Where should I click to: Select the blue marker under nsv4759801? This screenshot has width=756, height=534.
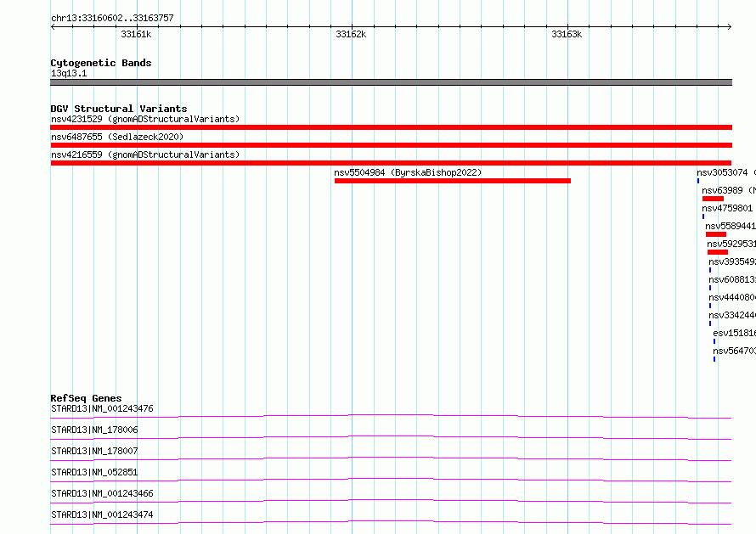pos(703,216)
